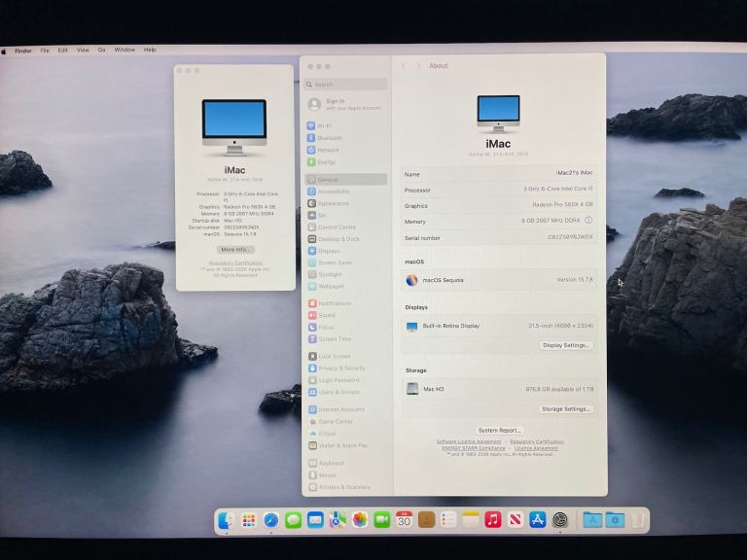Open System Report button
Image resolution: width=747 pixels, height=560 pixels.
[499, 430]
